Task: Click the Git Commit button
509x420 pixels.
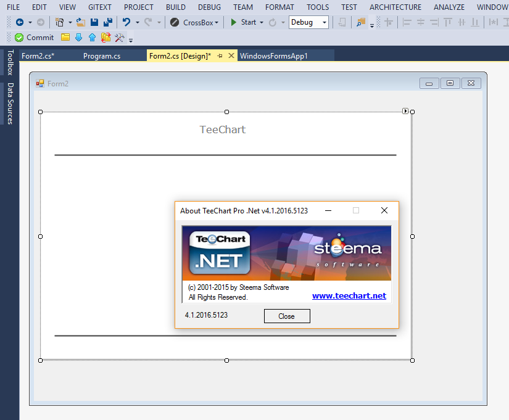Action: 35,38
